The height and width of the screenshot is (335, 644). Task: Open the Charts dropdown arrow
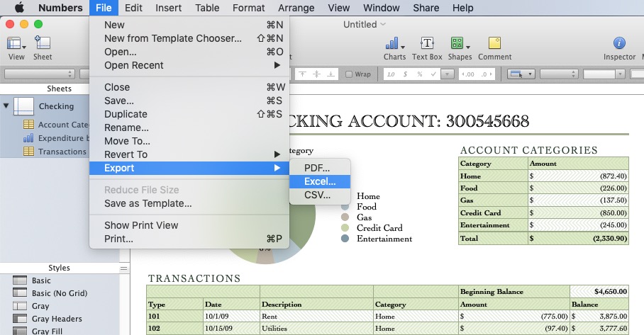pyautogui.click(x=403, y=47)
